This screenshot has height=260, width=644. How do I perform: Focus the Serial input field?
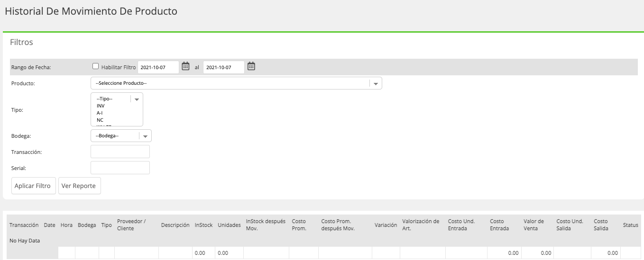click(120, 168)
